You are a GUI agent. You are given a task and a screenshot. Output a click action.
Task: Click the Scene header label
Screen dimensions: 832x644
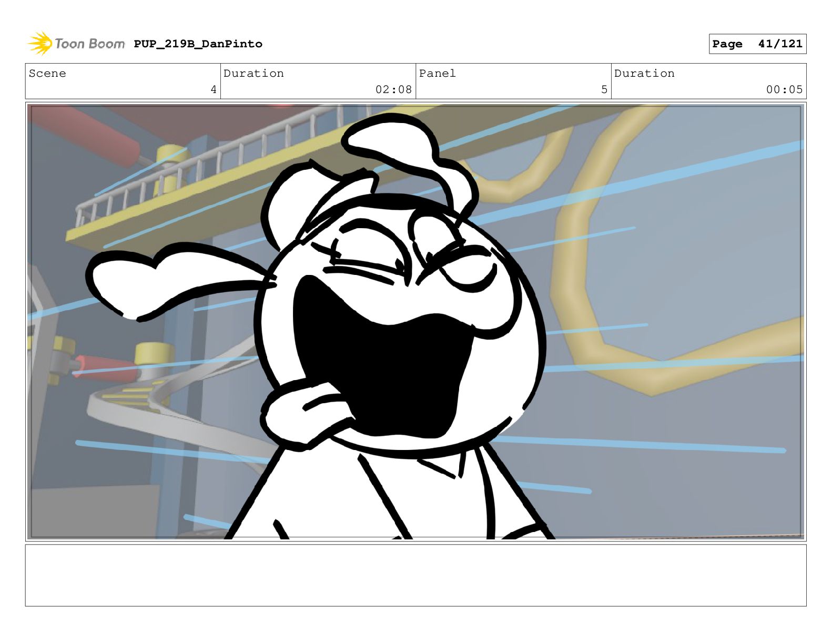pos(47,74)
